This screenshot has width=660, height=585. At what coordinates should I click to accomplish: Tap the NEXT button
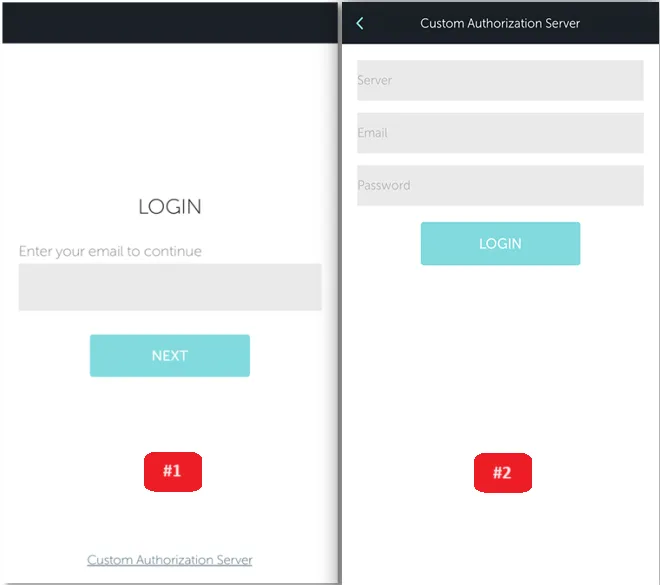coord(170,356)
